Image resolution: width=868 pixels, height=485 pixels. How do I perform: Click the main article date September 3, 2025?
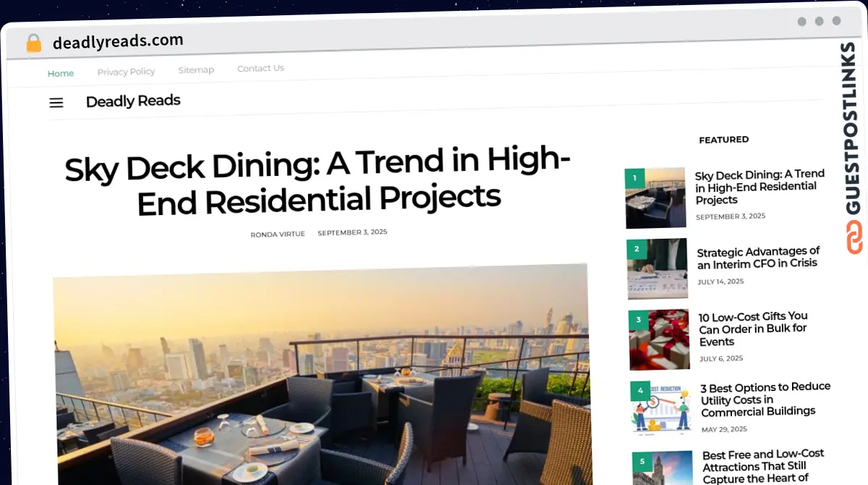click(x=352, y=232)
